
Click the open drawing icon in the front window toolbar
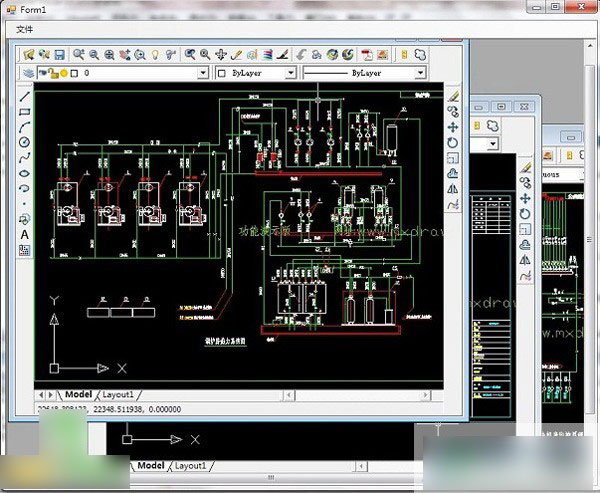(29, 55)
